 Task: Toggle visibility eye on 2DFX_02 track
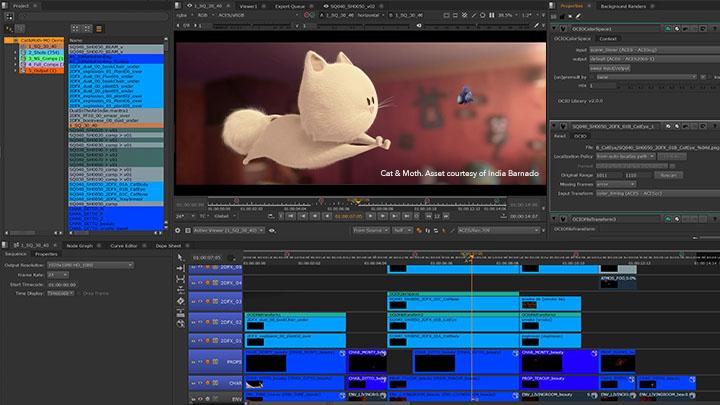coord(200,322)
